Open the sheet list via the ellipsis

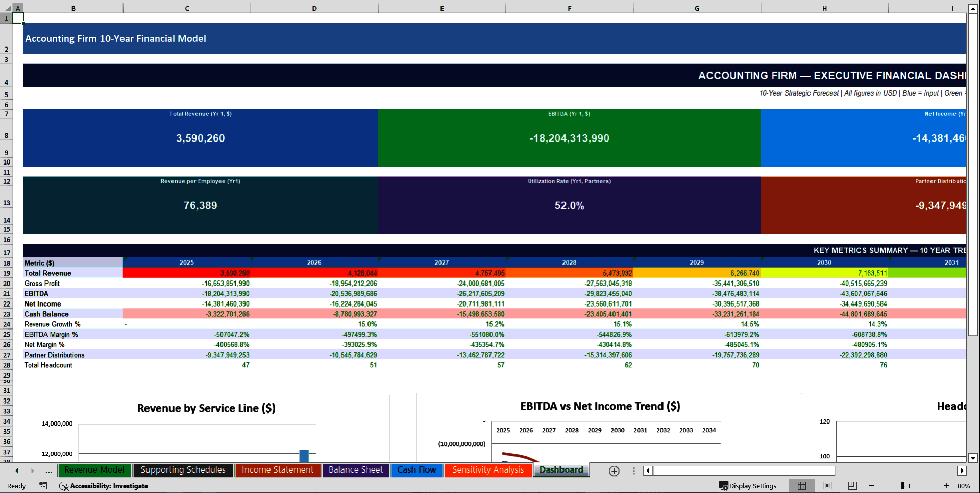click(48, 471)
